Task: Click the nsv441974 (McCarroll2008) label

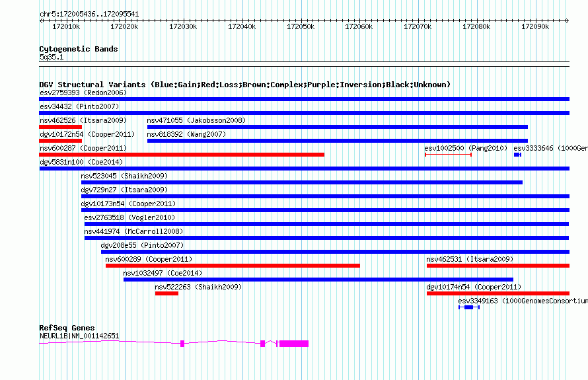Action: coord(133,231)
